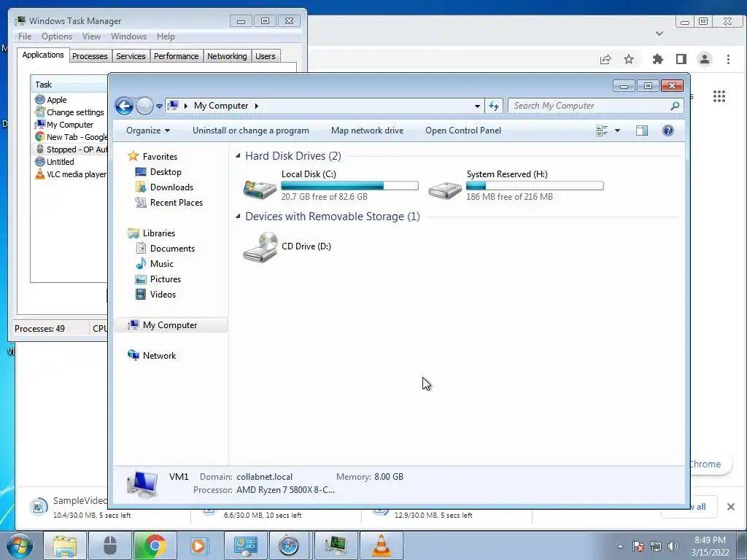Open Task Manager Windows menu
The height and width of the screenshot is (560, 747).
click(x=128, y=36)
